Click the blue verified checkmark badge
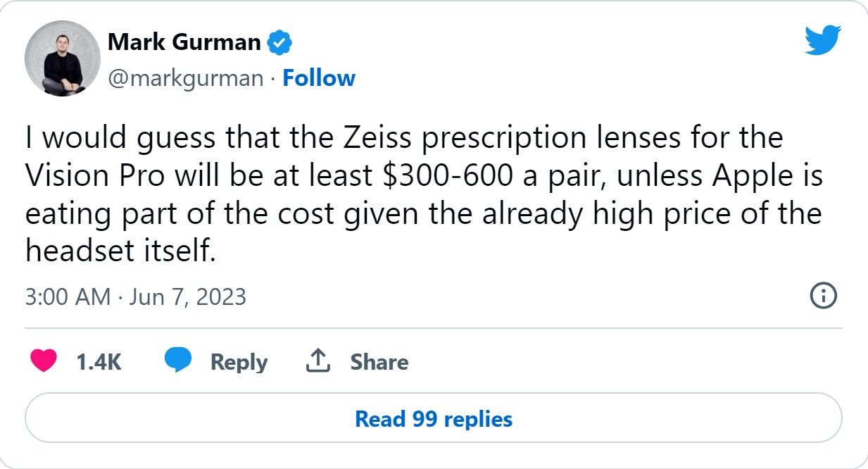The width and height of the screenshot is (868, 469). (x=281, y=43)
